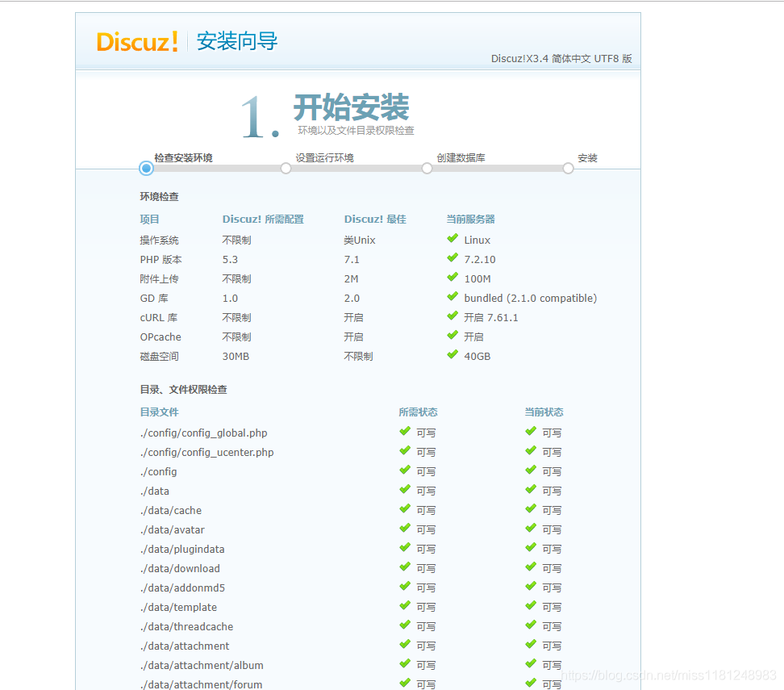Click the 5.3 required PHP version

(x=230, y=260)
